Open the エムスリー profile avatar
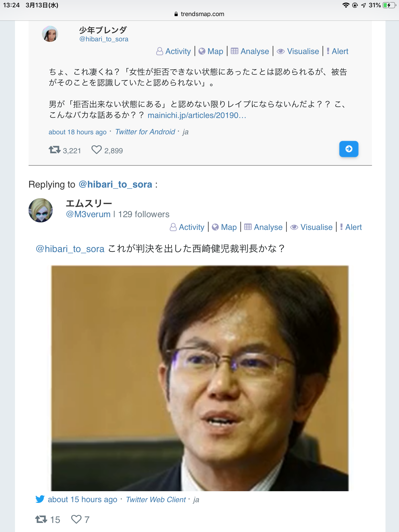This screenshot has height=532, width=399. 41,210
